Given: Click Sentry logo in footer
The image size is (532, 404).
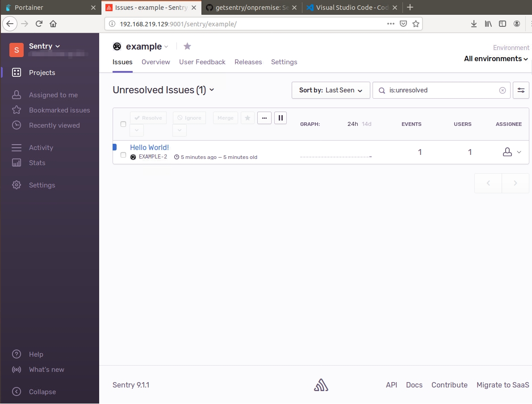Looking at the screenshot, I should click(x=321, y=385).
